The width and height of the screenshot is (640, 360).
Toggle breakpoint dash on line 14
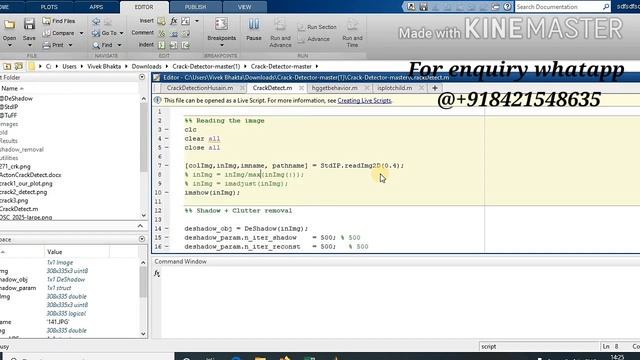(x=166, y=229)
